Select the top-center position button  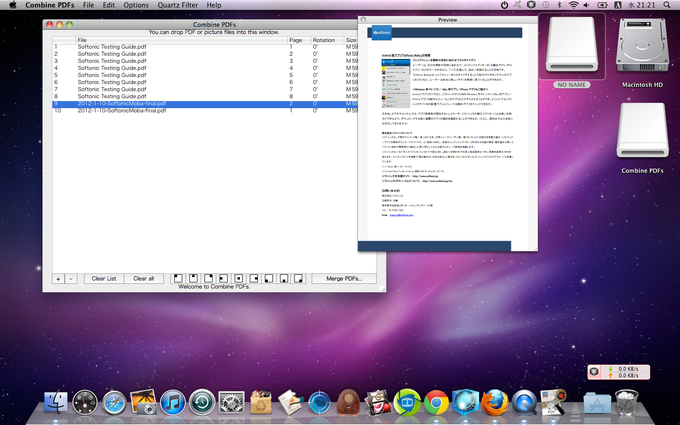193,278
